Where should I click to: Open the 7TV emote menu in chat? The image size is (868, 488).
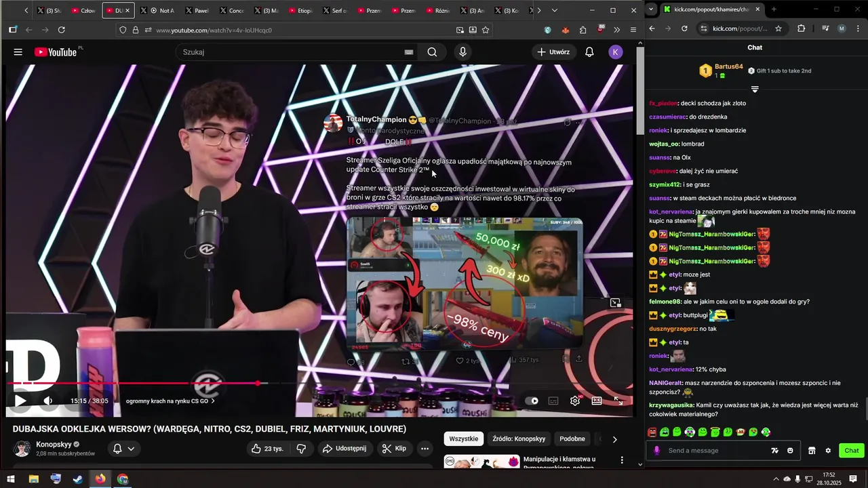pyautogui.click(x=775, y=451)
